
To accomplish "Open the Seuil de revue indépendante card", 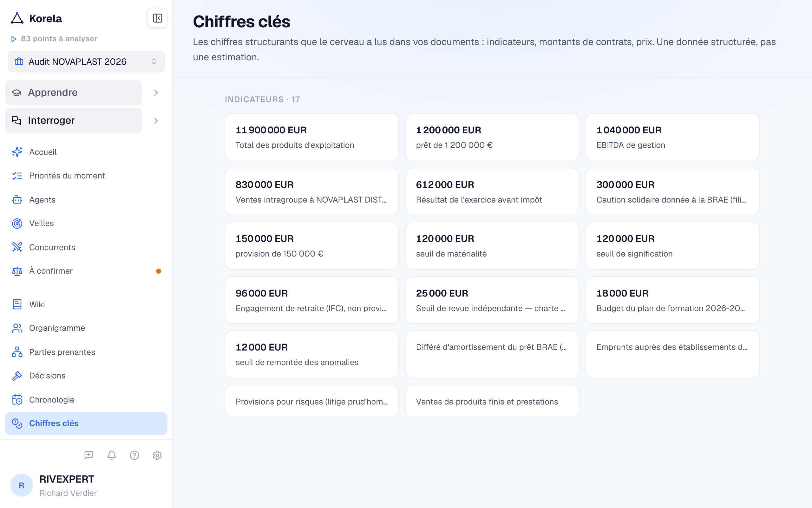I will pos(492,300).
